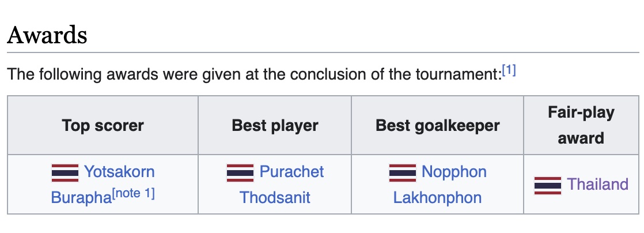644x233 pixels.
Task: Click the Thailand flag beside Nopphon
Action: pos(403,172)
